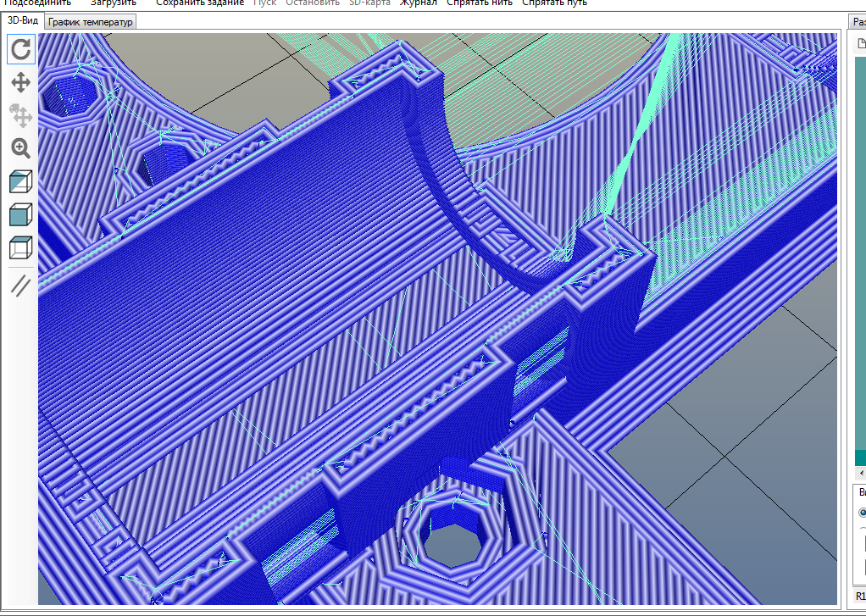Switch to isometric cube view
866x616 pixels.
(20, 182)
